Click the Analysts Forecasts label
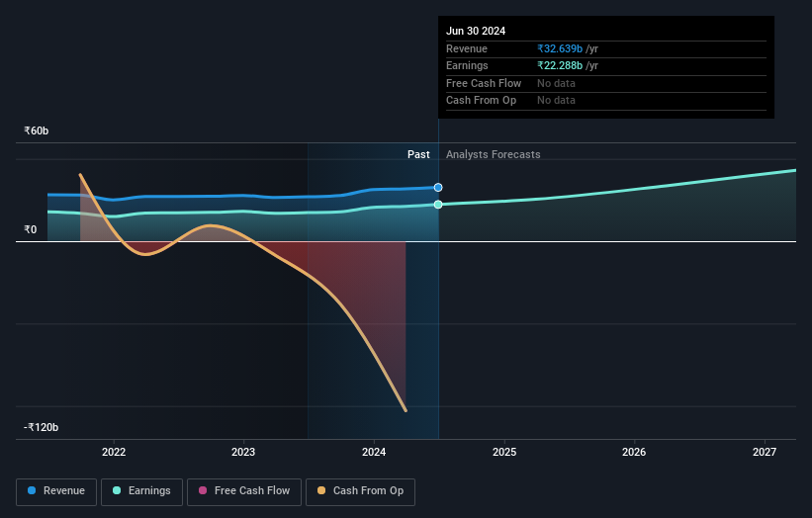This screenshot has width=812, height=518. point(493,154)
